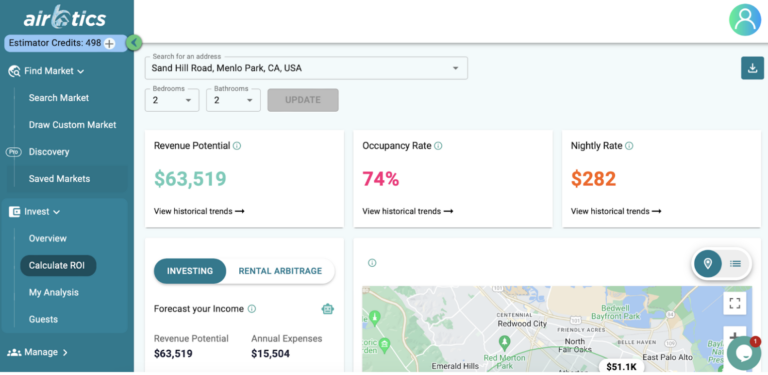
Task: Click Bedwell Bayfront Park label on map
Action: coord(615,312)
